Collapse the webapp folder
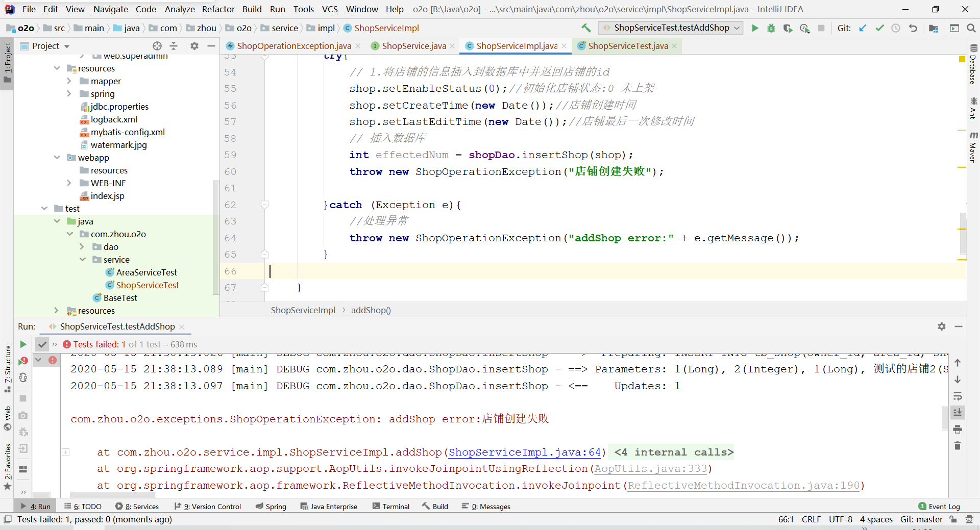Image resolution: width=980 pixels, height=530 pixels. coord(57,158)
